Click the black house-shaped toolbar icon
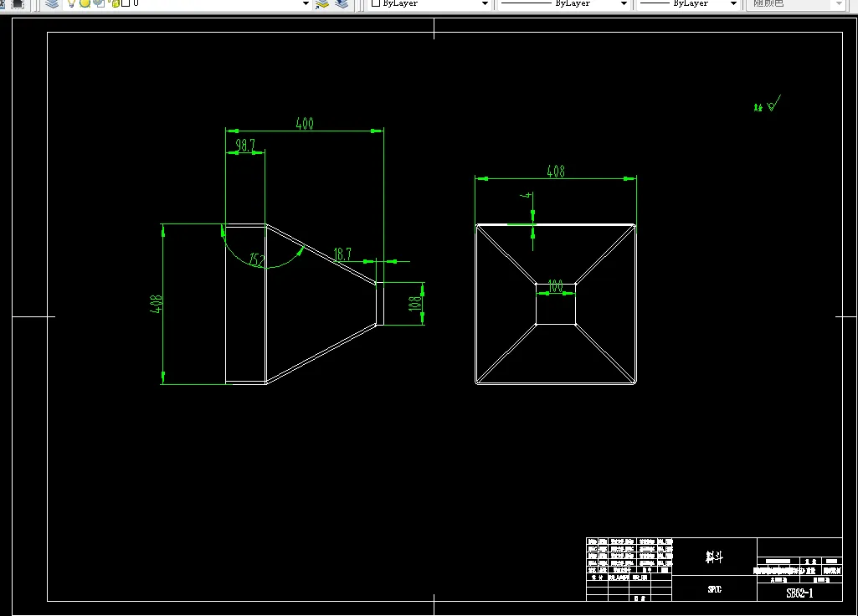This screenshot has width=858, height=616. tap(18, 4)
